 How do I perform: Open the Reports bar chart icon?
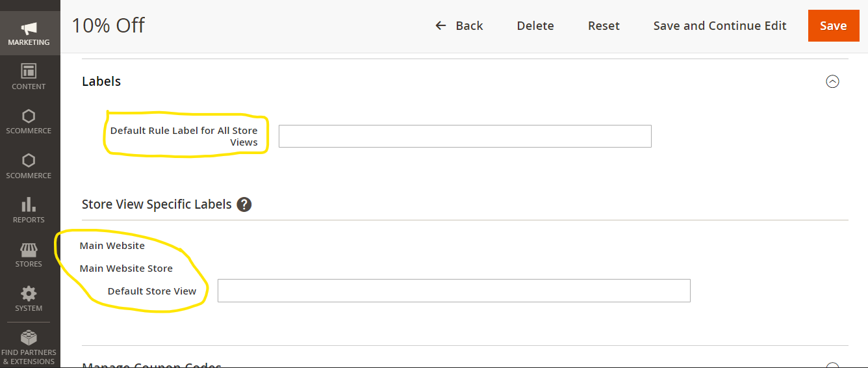29,205
